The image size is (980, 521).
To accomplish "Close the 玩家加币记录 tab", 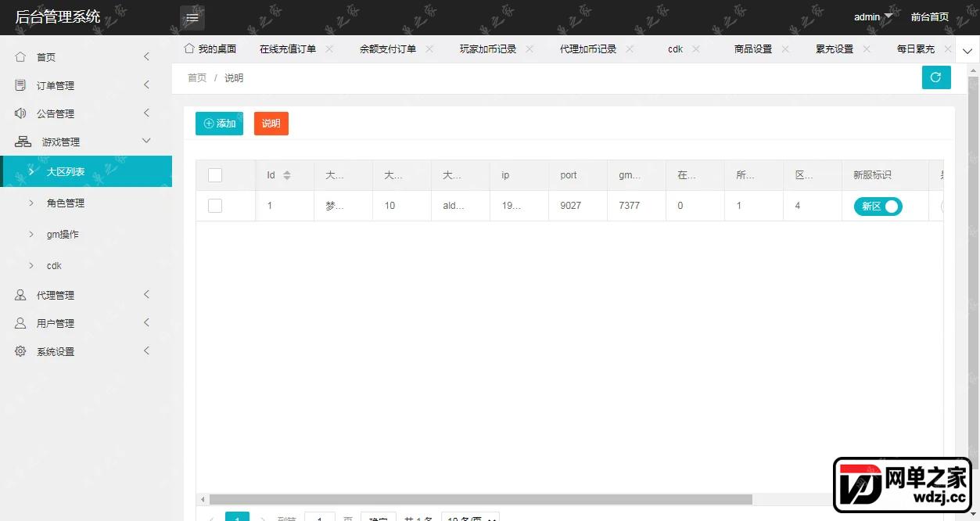I will tap(529, 49).
